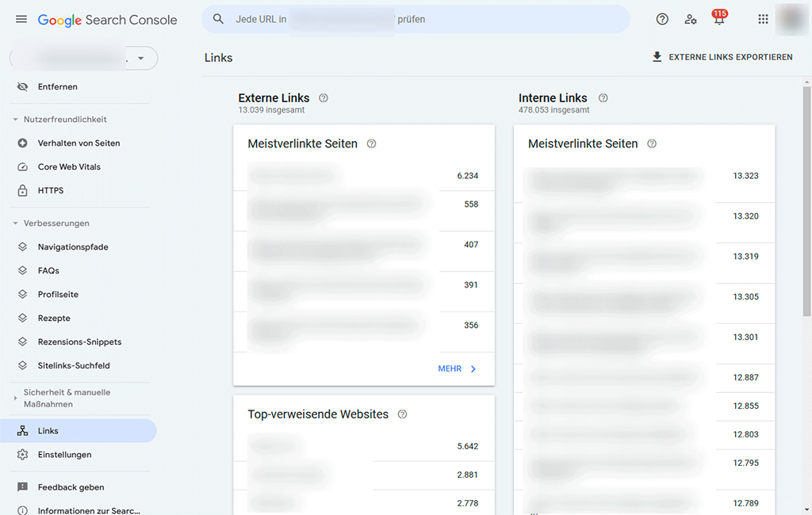Click Externe Links exportieren button
Image resolution: width=812 pixels, height=515 pixels.
(722, 57)
